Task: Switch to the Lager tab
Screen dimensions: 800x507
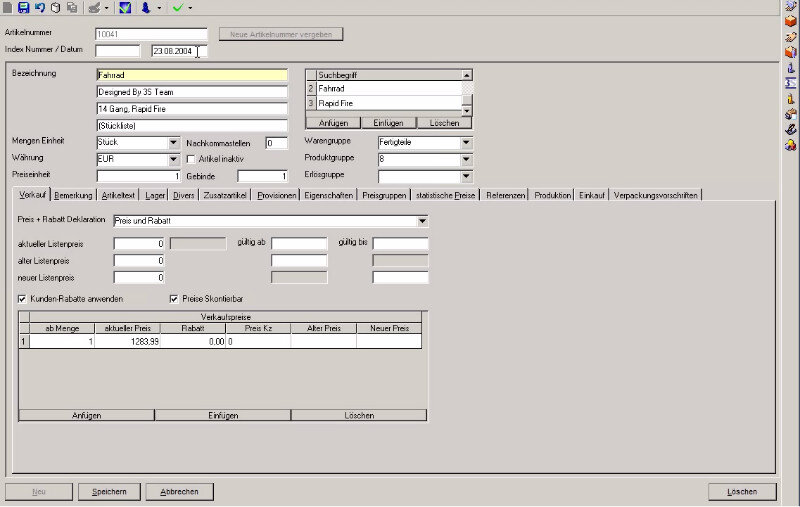Action: coord(154,195)
